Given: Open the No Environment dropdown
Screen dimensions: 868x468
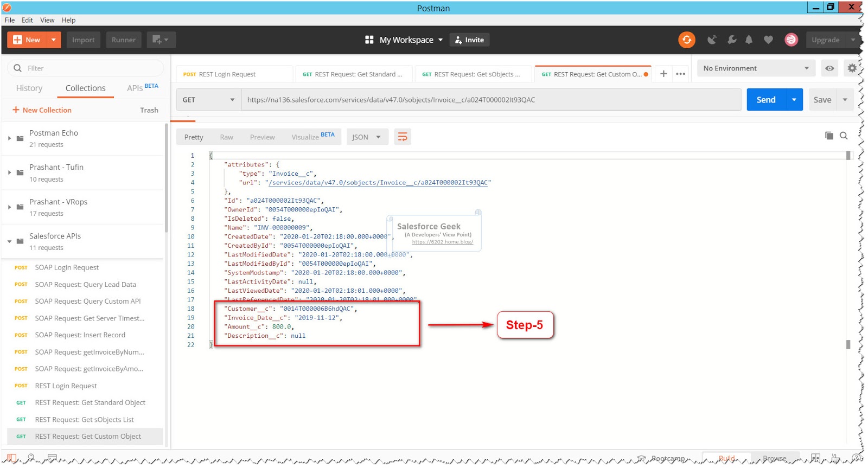Looking at the screenshot, I should [x=756, y=68].
